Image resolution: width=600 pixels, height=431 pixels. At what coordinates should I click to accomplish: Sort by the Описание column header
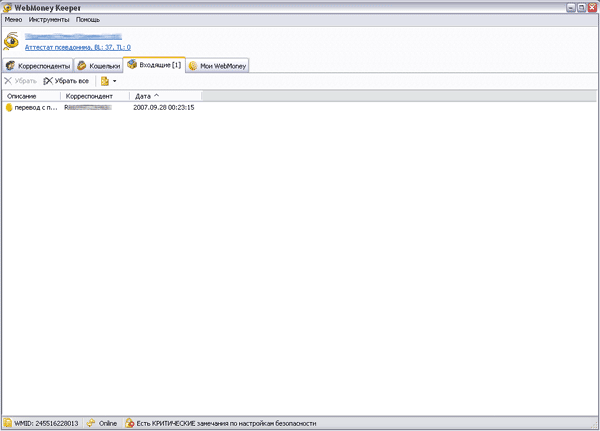click(x=31, y=96)
